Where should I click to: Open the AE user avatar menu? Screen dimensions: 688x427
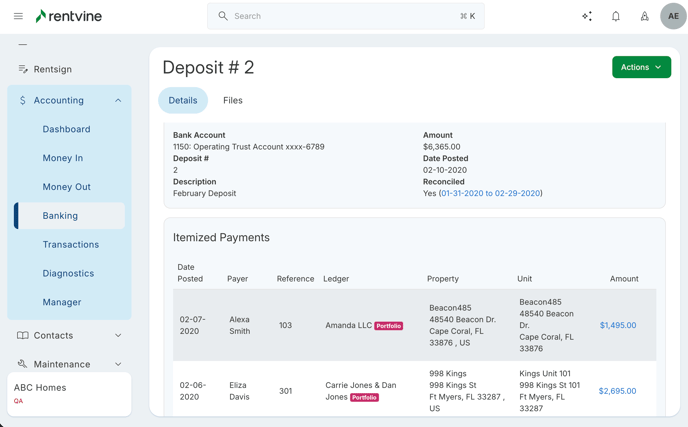[x=673, y=16]
